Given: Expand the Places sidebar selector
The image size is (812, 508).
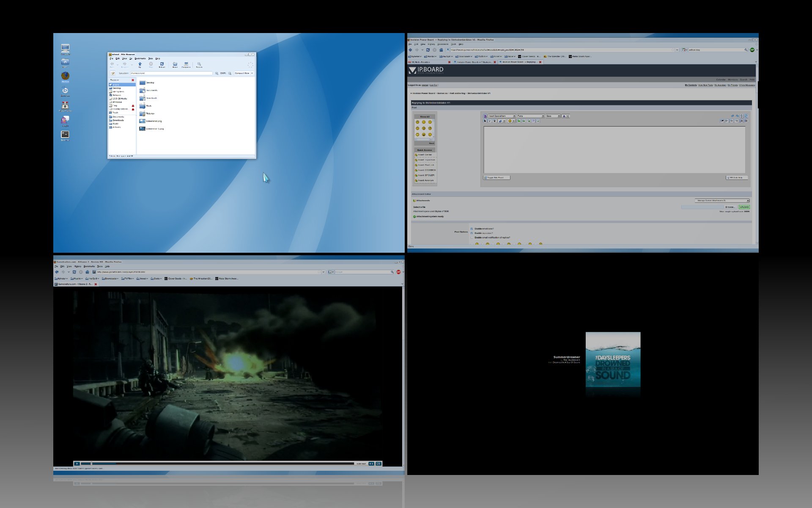Looking at the screenshot, I should [115, 80].
